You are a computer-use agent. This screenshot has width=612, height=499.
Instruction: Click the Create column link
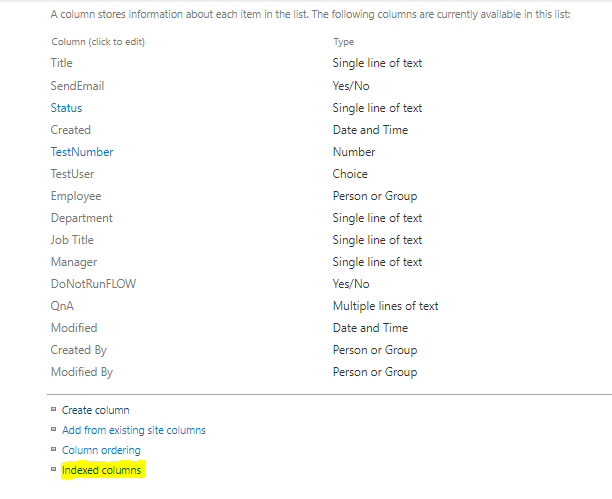tap(95, 410)
